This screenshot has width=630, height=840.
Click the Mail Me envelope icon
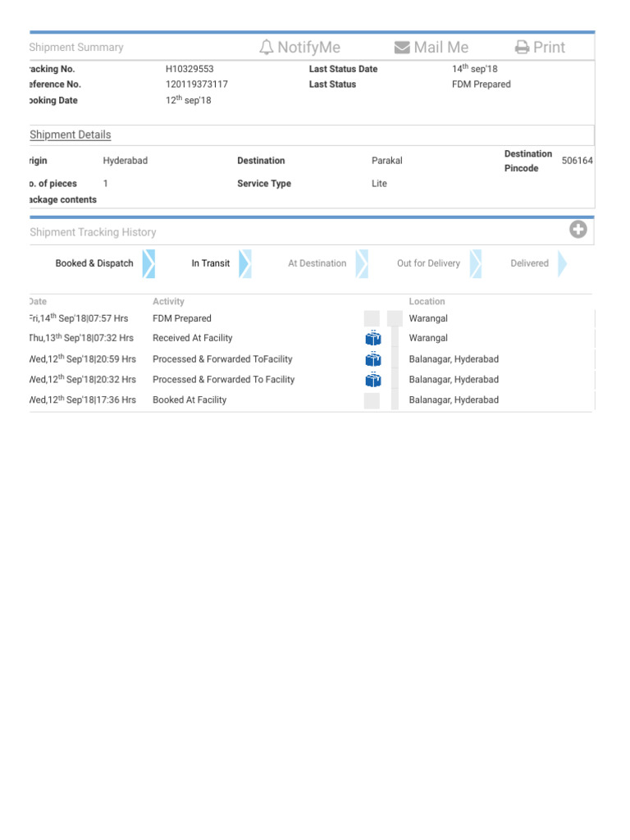click(402, 48)
